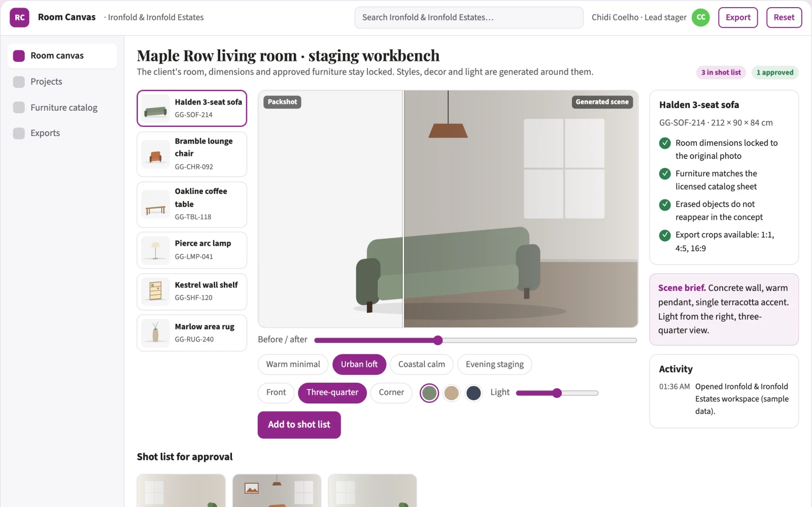
Task: Choose the Coastal calm style
Action: pos(422,364)
